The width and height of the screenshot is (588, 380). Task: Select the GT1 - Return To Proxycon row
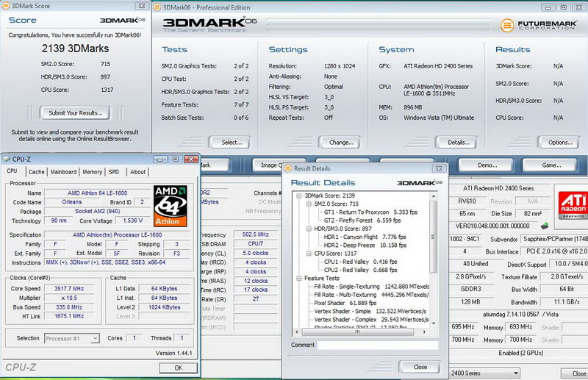coord(370,212)
